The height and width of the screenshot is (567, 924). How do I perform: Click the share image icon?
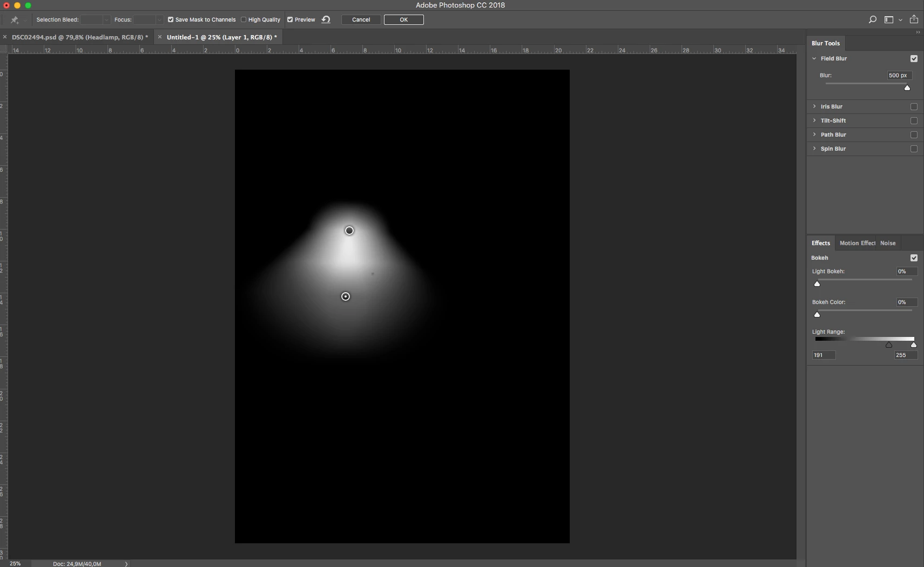click(x=914, y=19)
